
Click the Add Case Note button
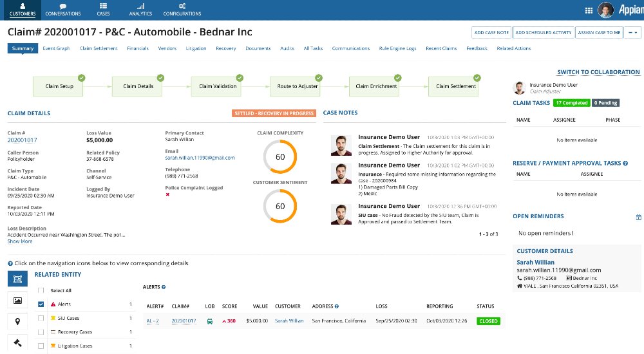click(491, 32)
